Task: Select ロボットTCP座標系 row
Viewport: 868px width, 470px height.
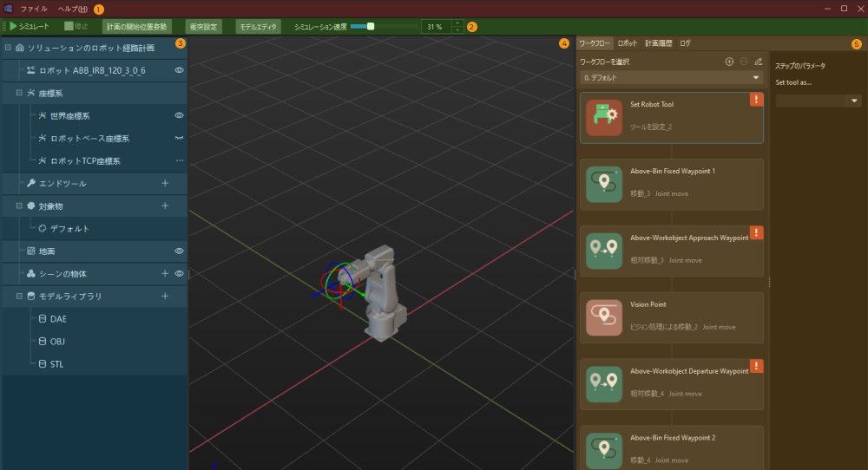Action: click(x=95, y=161)
